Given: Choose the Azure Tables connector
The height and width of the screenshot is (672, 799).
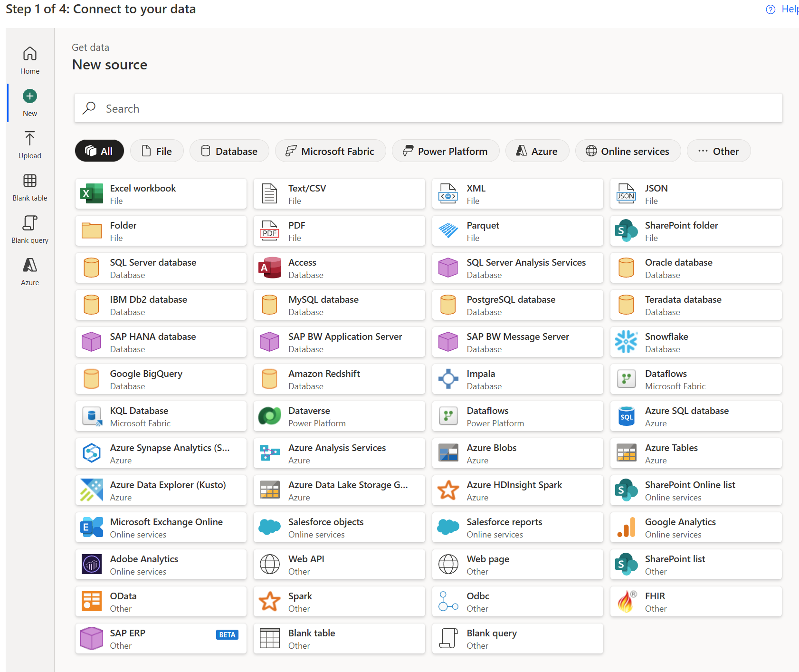Looking at the screenshot, I should click(x=696, y=453).
